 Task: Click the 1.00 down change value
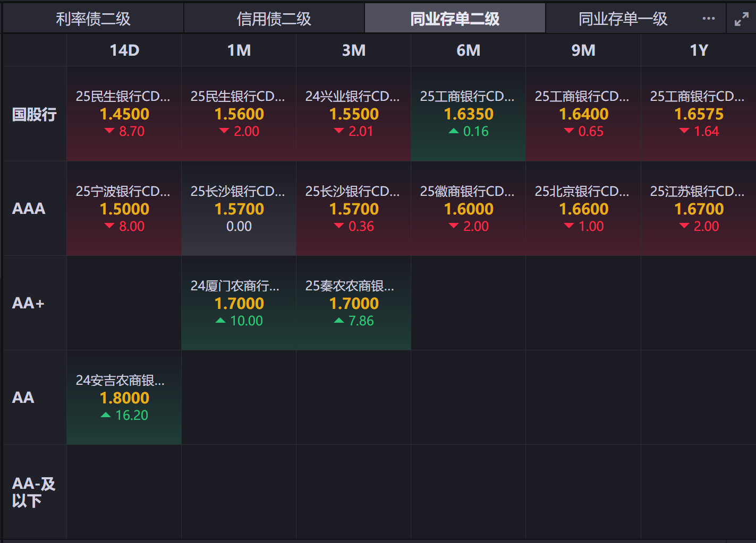pos(584,226)
